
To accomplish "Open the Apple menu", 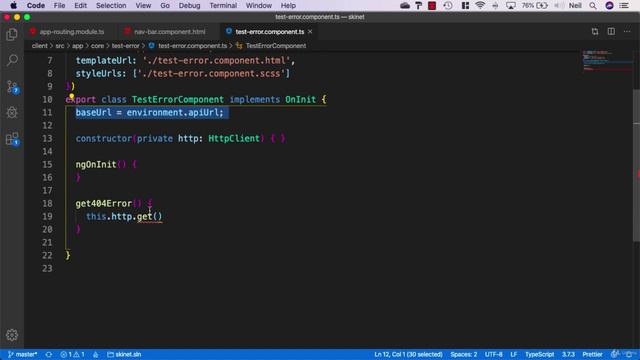I will point(13,6).
